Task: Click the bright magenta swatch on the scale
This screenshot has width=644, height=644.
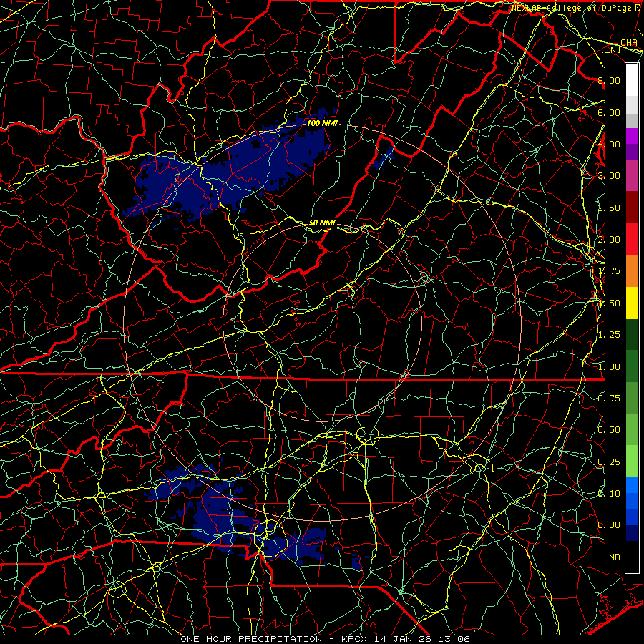Action: (632, 136)
